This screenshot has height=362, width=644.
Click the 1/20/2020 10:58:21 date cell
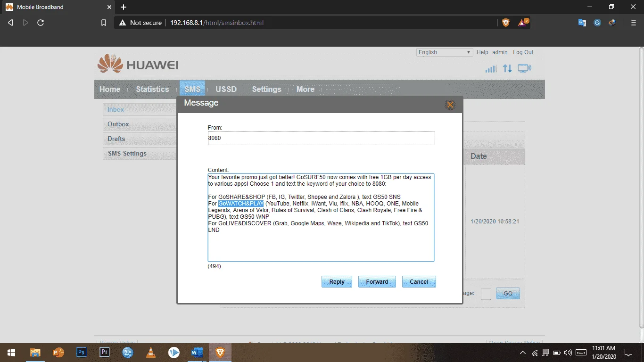495,221
